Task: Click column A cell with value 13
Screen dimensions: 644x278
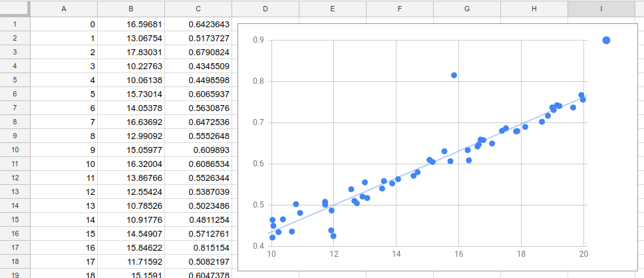Action: (x=64, y=206)
